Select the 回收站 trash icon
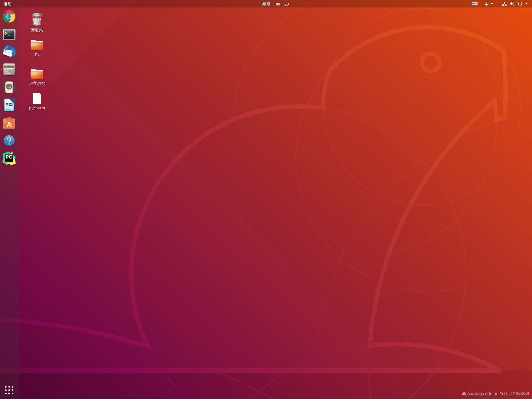 click(x=37, y=20)
